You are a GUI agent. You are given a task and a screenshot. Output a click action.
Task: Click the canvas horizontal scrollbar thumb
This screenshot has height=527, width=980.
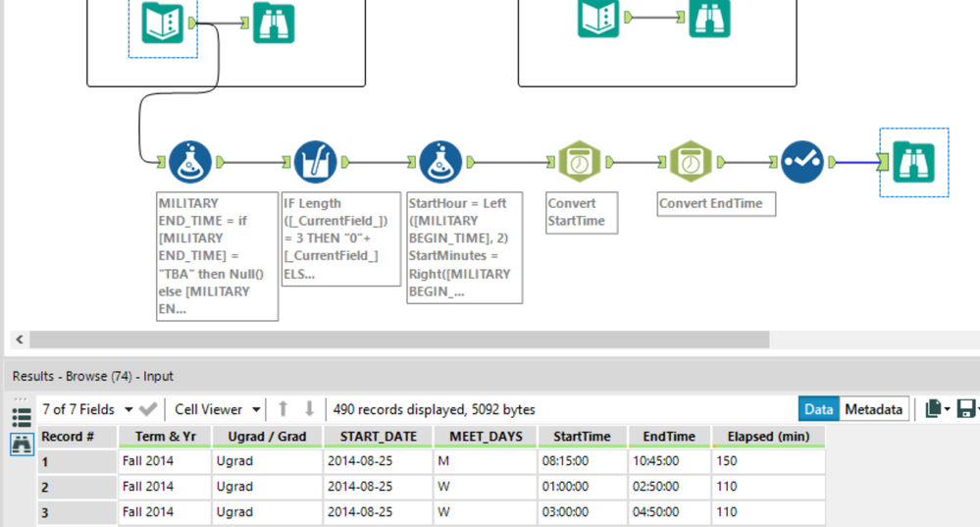click(399, 339)
